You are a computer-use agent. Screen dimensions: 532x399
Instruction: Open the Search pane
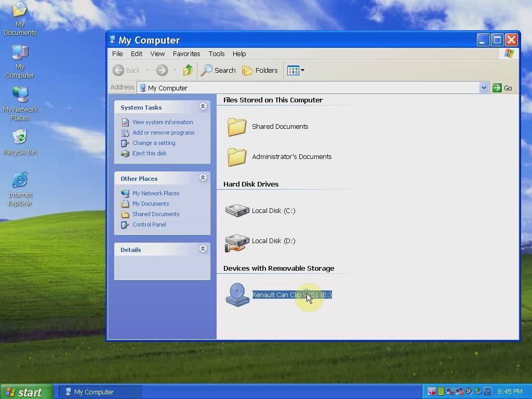click(218, 70)
